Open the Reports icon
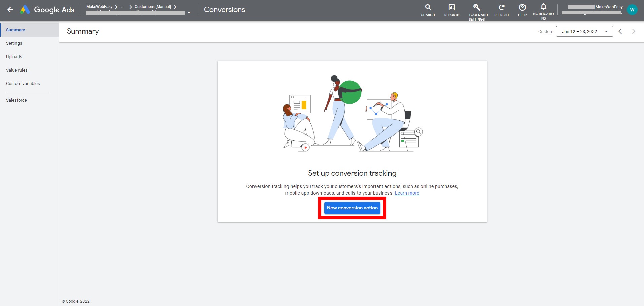Screen dimensions: 644x306 click(x=451, y=10)
